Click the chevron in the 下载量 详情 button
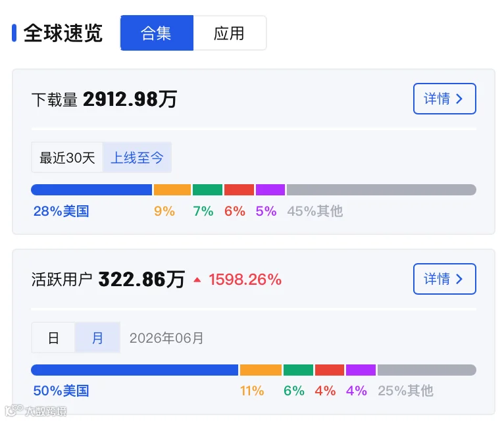The image size is (504, 421). [x=459, y=99]
